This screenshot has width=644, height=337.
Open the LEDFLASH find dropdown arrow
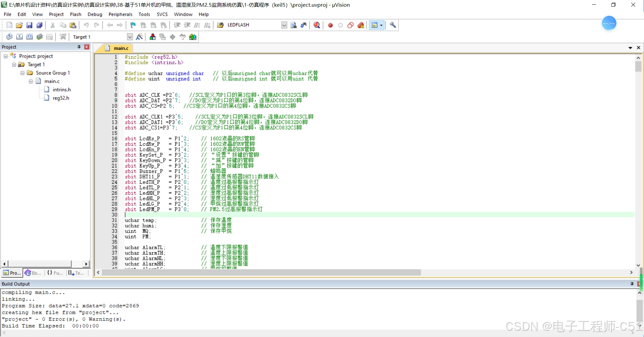[x=284, y=25]
